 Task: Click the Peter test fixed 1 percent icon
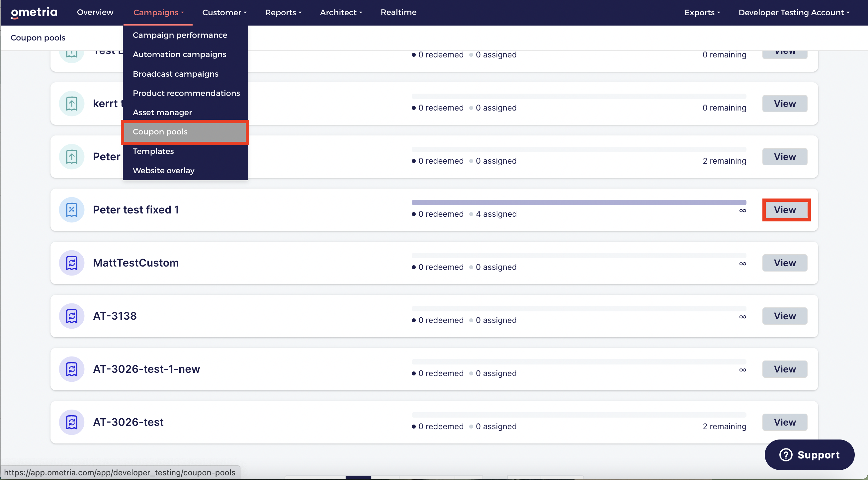pyautogui.click(x=71, y=210)
